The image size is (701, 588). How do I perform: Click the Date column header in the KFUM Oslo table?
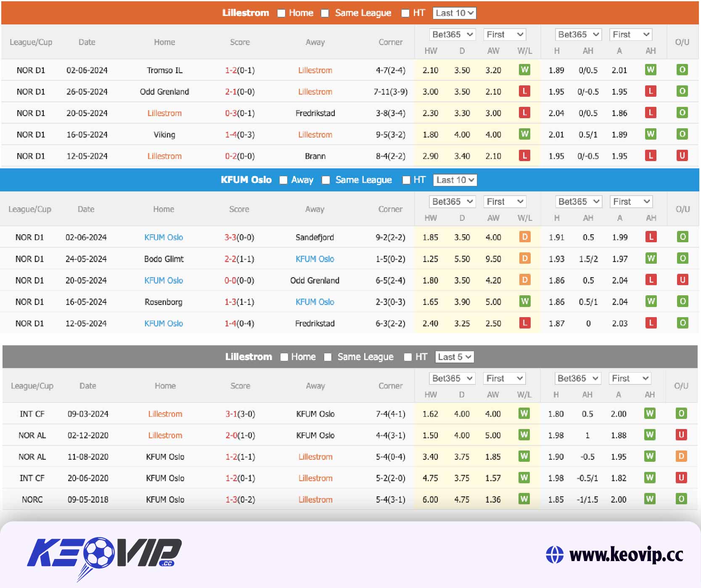point(86,209)
